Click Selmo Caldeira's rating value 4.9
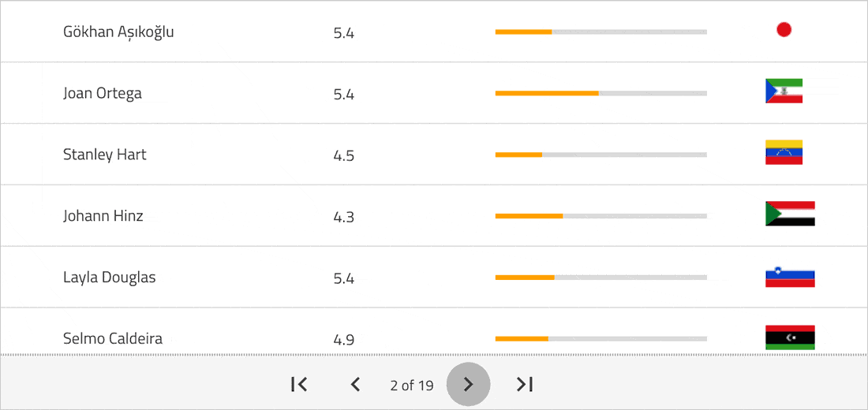Image resolution: width=868 pixels, height=410 pixels. (344, 339)
